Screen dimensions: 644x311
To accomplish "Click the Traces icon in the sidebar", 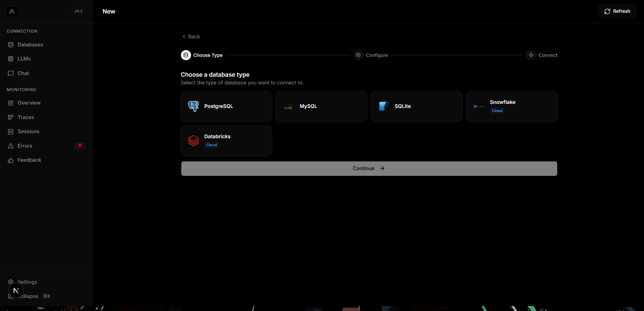I will [11, 117].
